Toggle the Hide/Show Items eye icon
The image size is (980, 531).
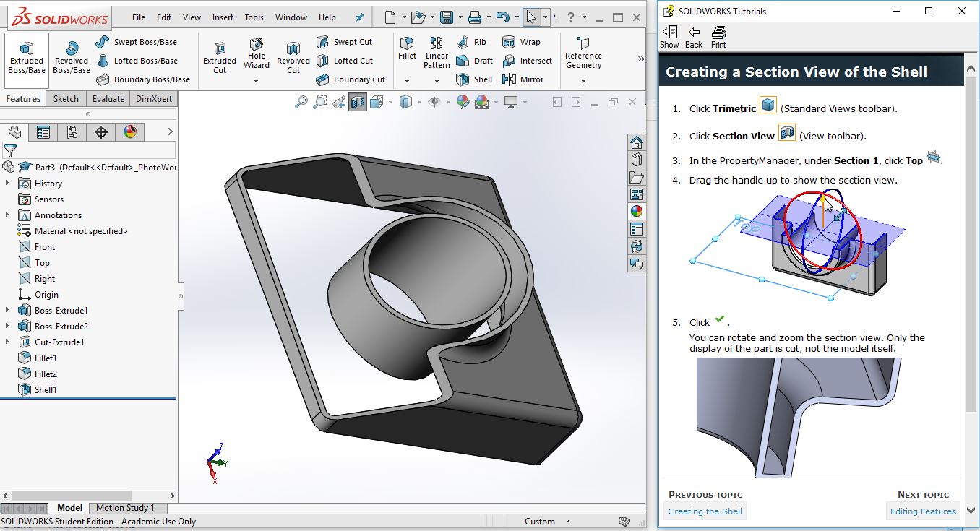coord(434,103)
